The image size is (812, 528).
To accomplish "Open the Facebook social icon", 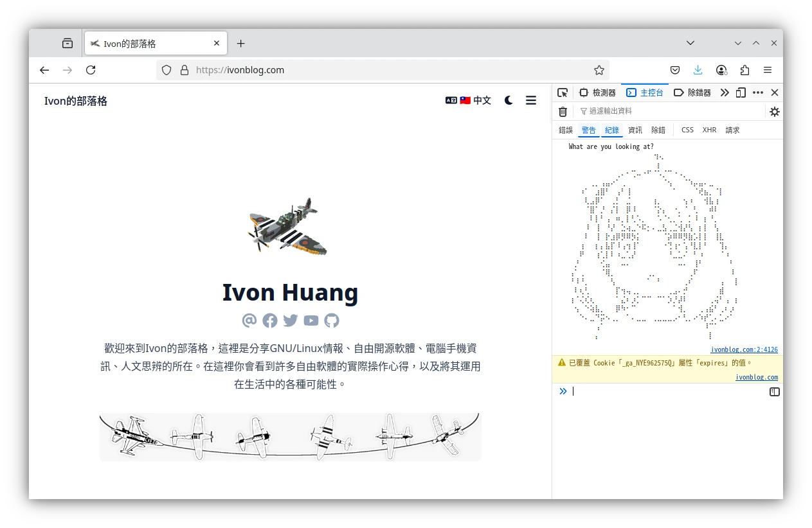I will pos(270,321).
